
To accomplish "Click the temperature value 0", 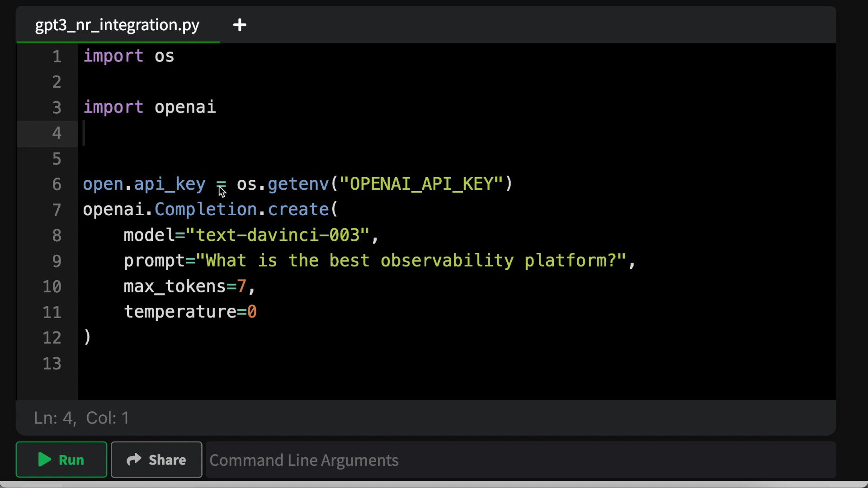I will [x=252, y=312].
